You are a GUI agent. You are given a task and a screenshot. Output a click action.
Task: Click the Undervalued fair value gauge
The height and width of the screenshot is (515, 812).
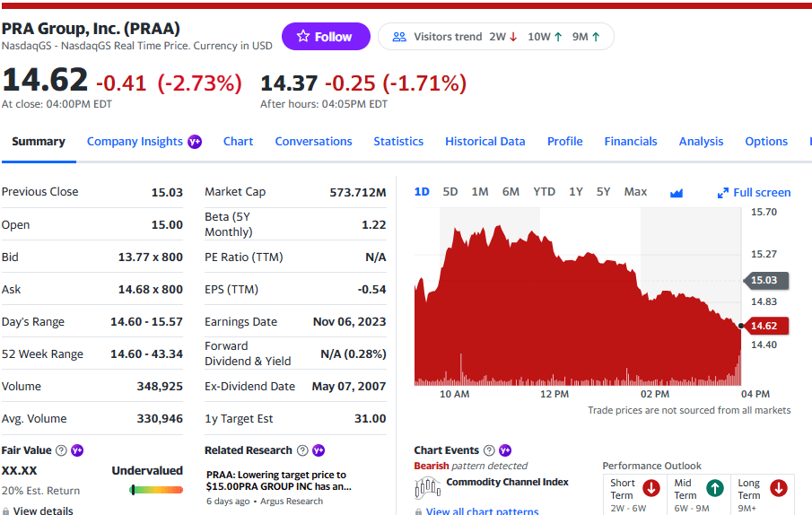[x=155, y=490]
